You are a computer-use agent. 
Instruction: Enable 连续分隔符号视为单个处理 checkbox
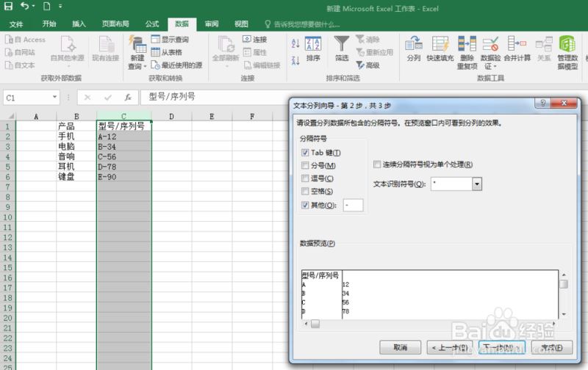(377, 164)
